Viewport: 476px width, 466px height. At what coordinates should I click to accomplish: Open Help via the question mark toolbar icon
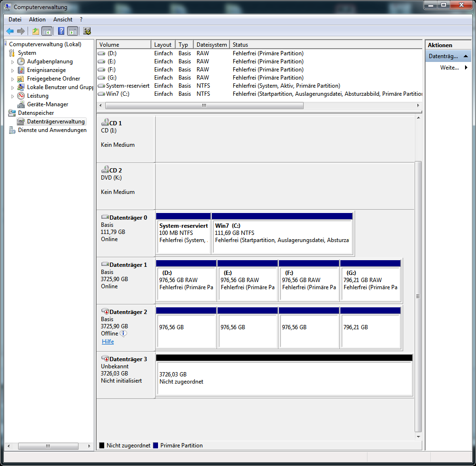click(x=61, y=31)
